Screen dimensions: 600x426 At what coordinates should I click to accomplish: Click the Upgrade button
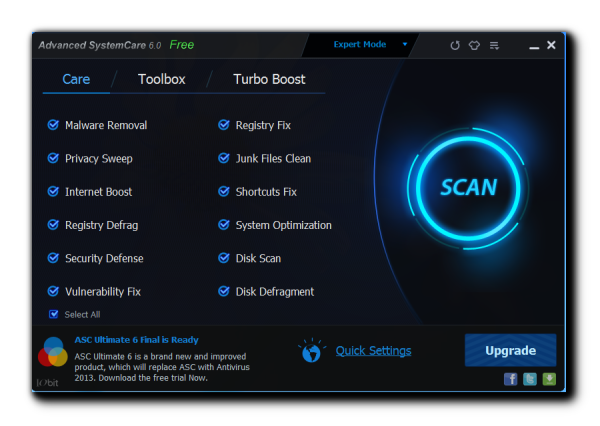510,350
